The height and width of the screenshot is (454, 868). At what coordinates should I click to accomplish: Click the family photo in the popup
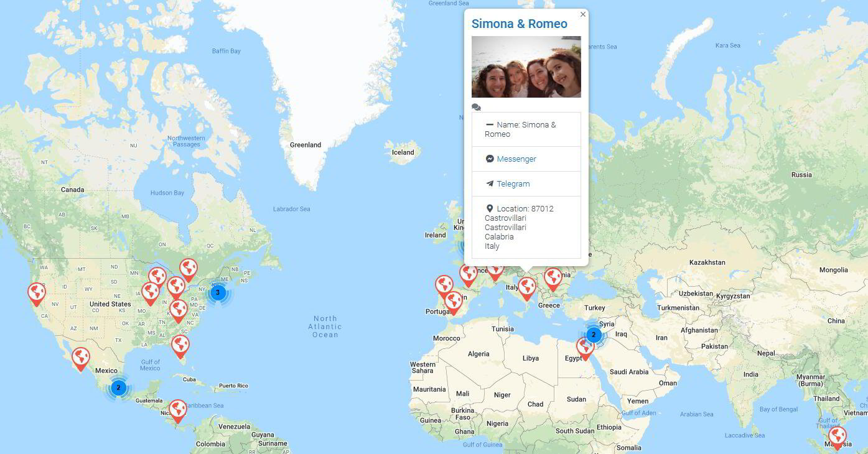click(526, 67)
